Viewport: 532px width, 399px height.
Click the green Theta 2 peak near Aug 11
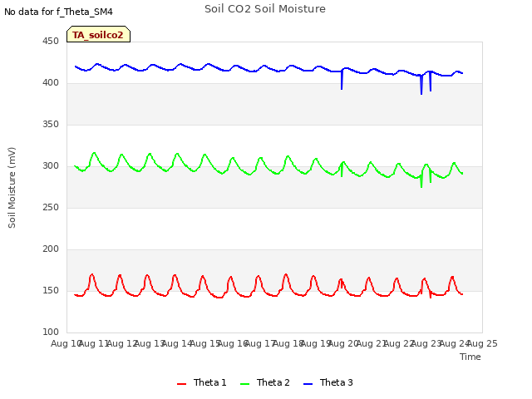coord(94,153)
